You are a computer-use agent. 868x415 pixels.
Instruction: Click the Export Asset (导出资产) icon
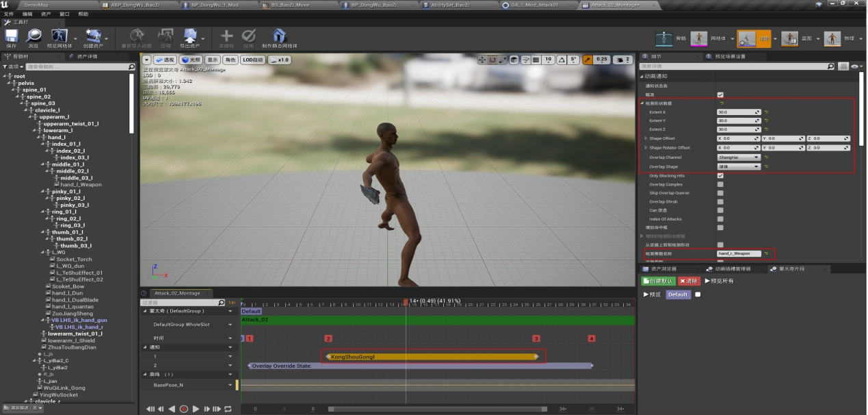tap(189, 36)
